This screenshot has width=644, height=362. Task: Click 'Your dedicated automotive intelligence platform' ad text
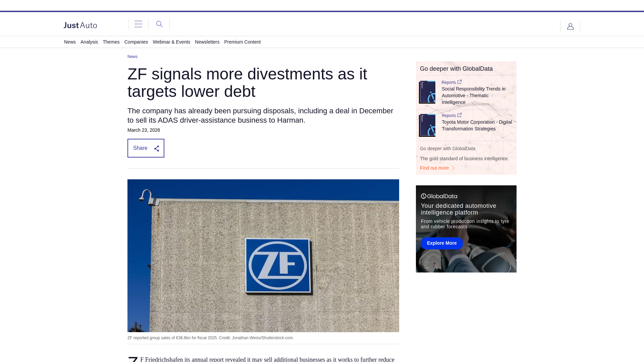pyautogui.click(x=459, y=209)
